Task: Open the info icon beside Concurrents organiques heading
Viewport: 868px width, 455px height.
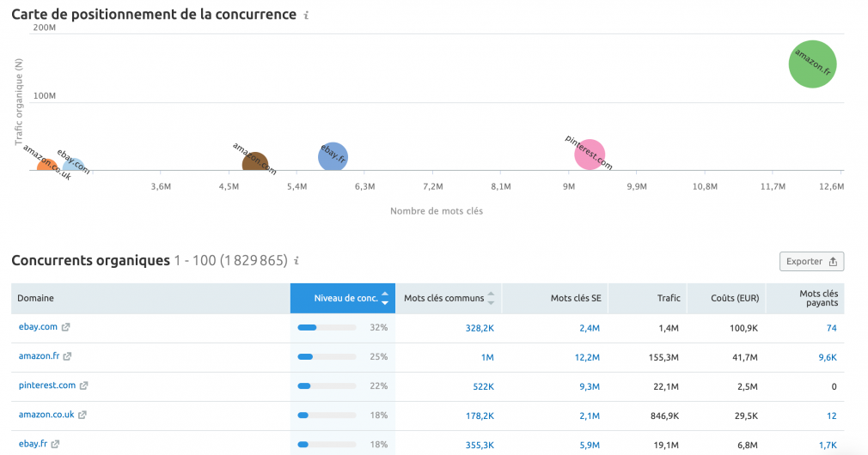Action: click(x=296, y=260)
